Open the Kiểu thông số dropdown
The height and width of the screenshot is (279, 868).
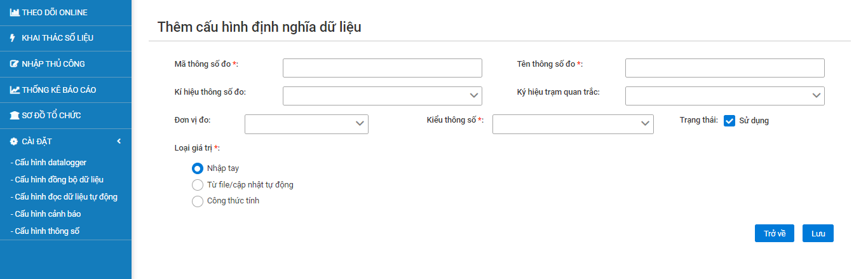pyautogui.click(x=573, y=124)
